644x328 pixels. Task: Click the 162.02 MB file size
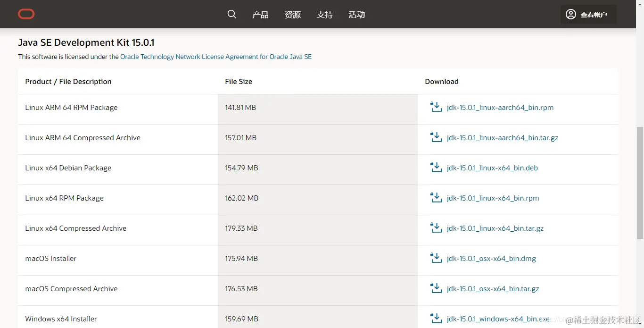click(x=242, y=198)
